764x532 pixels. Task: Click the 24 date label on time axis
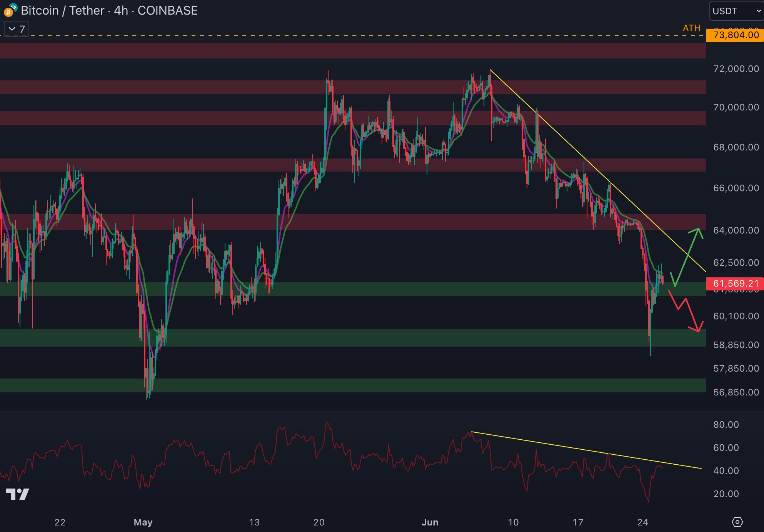click(x=642, y=522)
